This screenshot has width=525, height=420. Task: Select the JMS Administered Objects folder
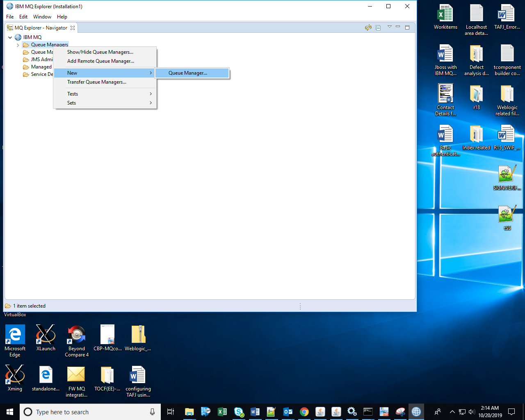tap(41, 59)
